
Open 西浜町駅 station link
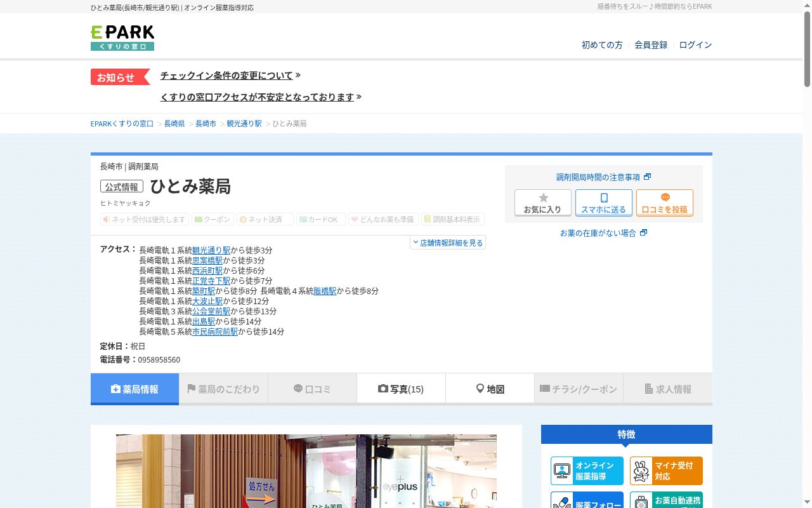tap(207, 271)
